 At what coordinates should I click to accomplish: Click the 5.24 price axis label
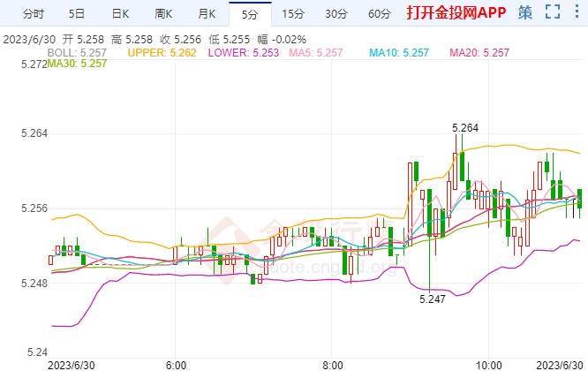tap(37, 352)
